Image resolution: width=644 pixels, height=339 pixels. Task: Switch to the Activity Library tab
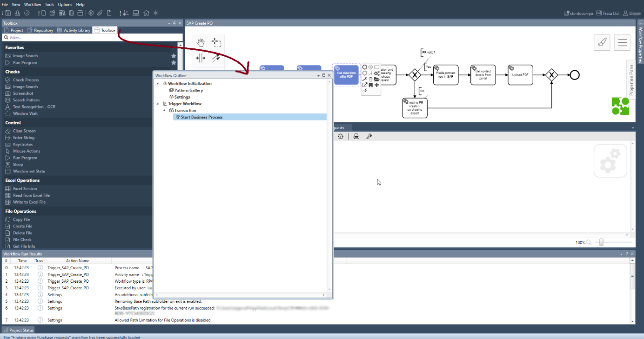(x=74, y=30)
